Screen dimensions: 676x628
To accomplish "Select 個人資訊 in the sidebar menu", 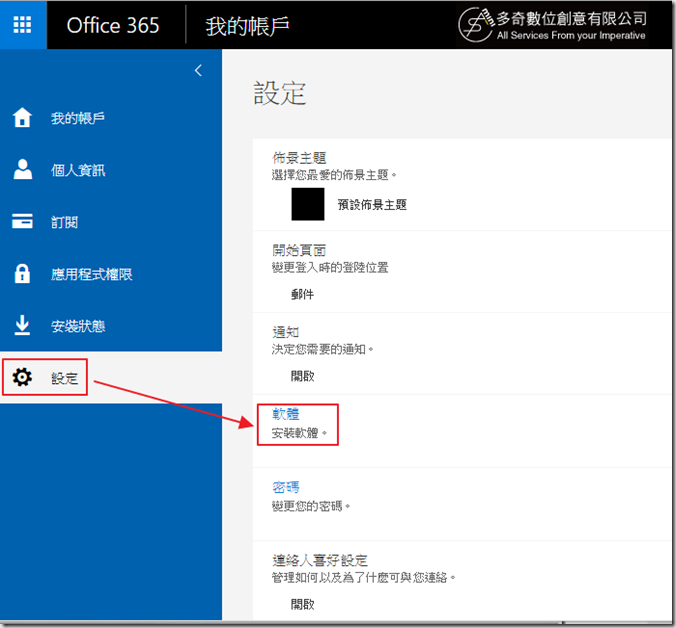I will click(x=78, y=170).
